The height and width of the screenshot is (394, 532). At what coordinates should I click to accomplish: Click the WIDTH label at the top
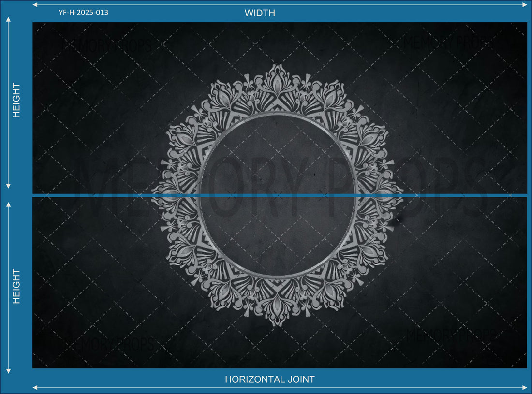(260, 13)
